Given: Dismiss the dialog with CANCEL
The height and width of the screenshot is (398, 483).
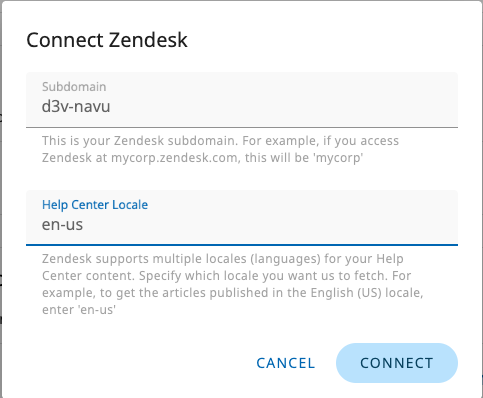Looking at the screenshot, I should click(x=286, y=363).
